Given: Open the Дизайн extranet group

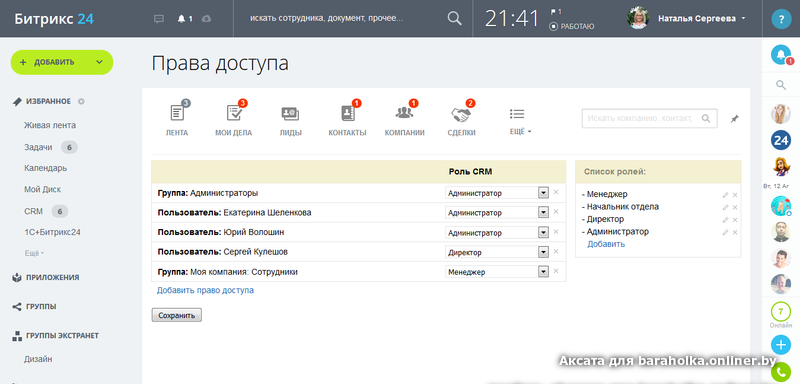Looking at the screenshot, I should coord(38,359).
